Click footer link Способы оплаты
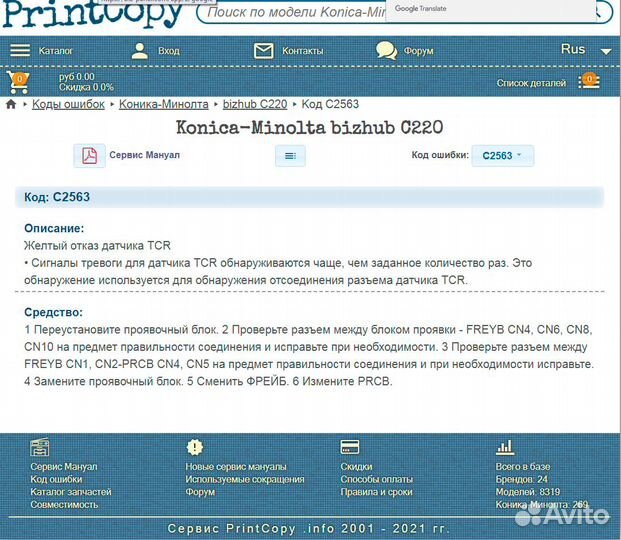Image resolution: width=621 pixels, height=540 pixels. (x=376, y=479)
